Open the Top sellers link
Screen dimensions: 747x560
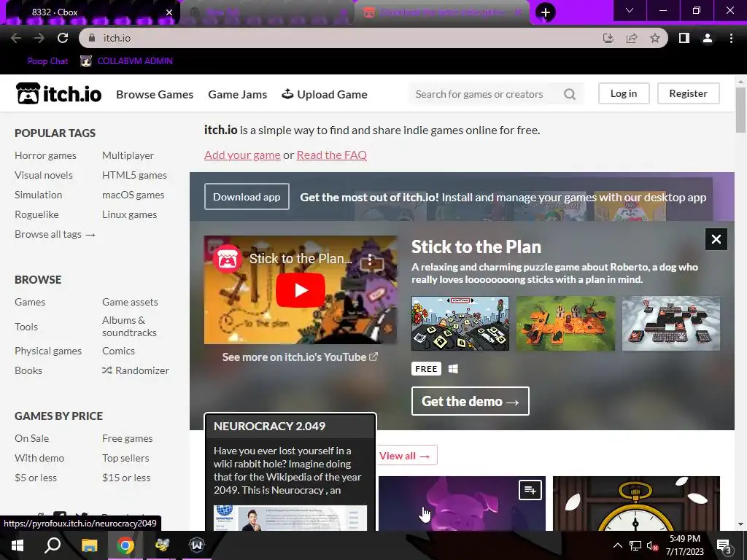(x=125, y=458)
